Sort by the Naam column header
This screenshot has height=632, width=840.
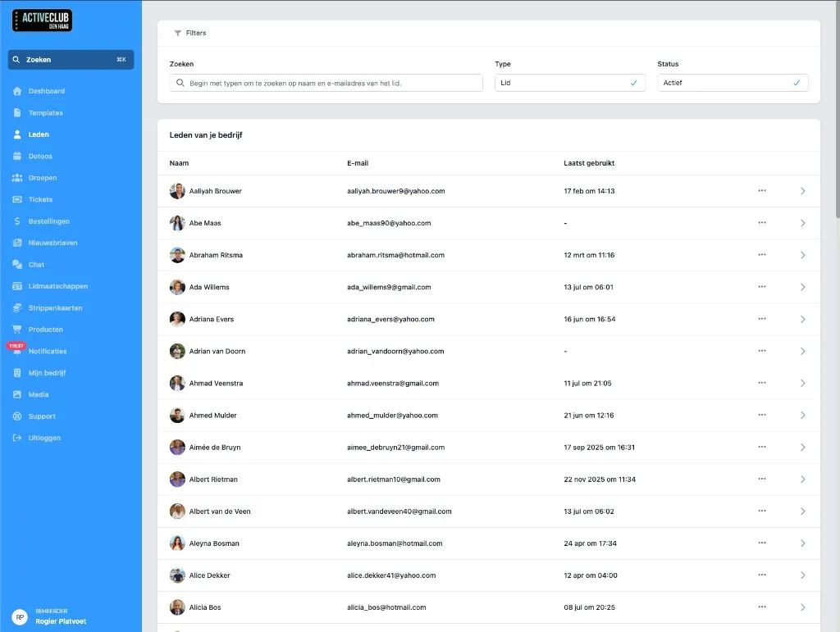pos(179,163)
